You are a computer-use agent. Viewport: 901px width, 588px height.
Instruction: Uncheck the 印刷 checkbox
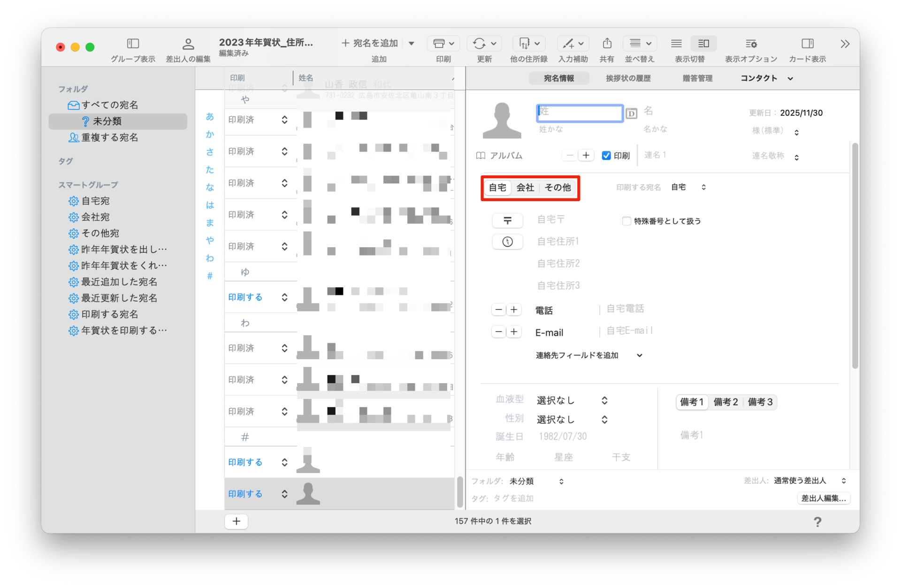pos(606,156)
